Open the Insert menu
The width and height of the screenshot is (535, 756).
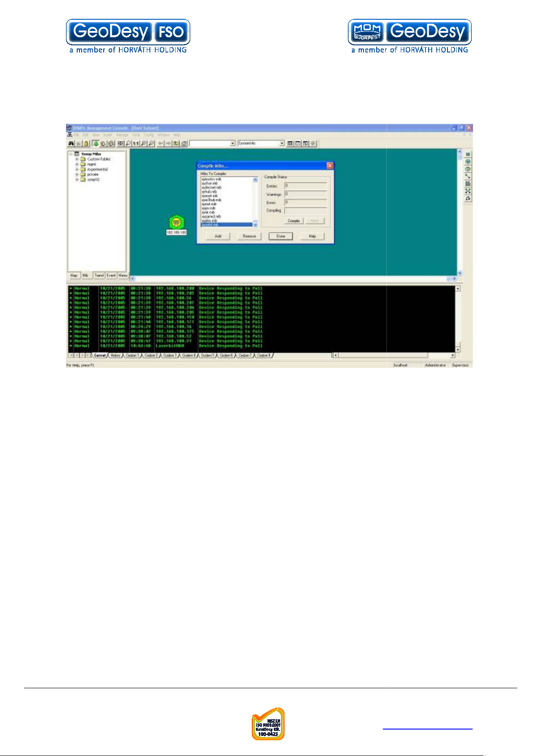coord(108,135)
